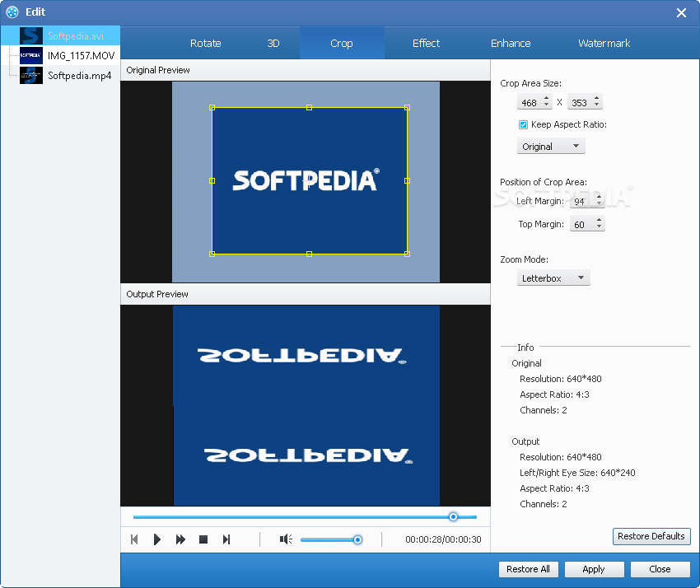Open the Original aspect ratio dropdown
The height and width of the screenshot is (588, 700).
[x=551, y=147]
